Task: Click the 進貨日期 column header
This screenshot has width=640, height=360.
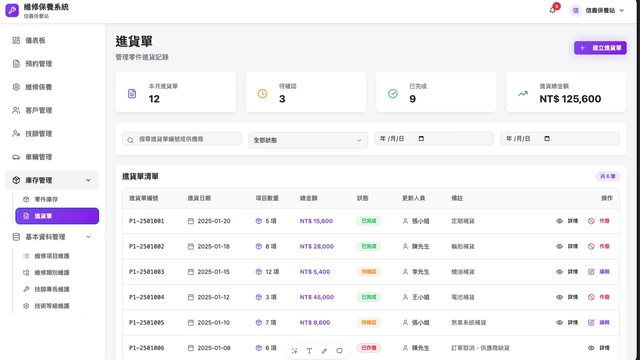Action: pyautogui.click(x=199, y=198)
